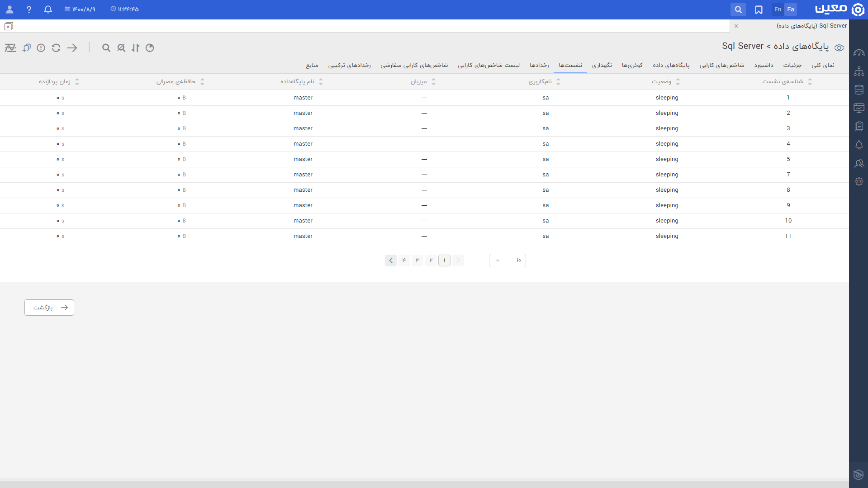Switch language to Fa
868x488 pixels.
(791, 9)
